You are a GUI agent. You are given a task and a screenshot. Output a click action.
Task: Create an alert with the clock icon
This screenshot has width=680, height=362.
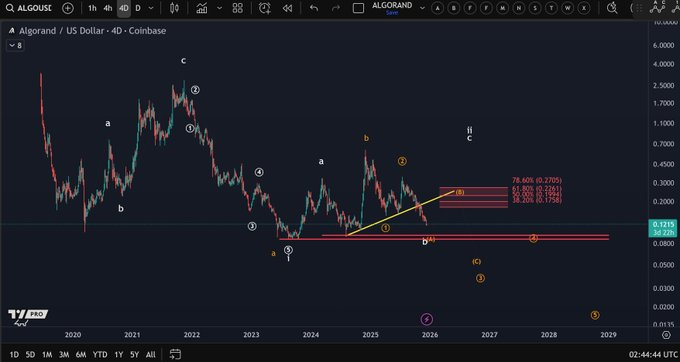pos(265,8)
